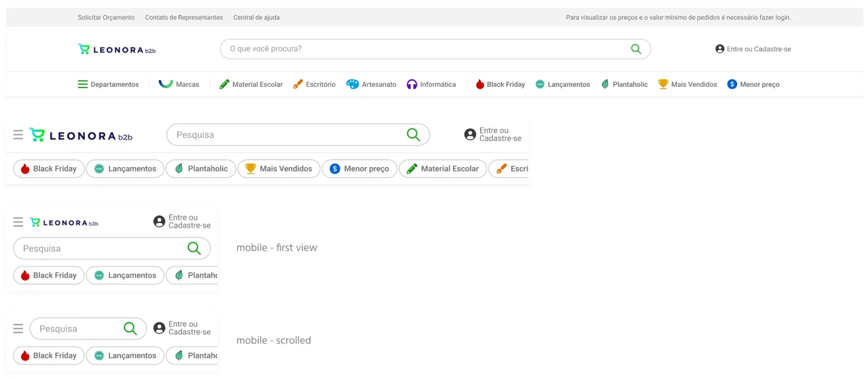The height and width of the screenshot is (379, 868).
Task: Click Material Escolar pill in tablet header
Action: click(x=443, y=169)
